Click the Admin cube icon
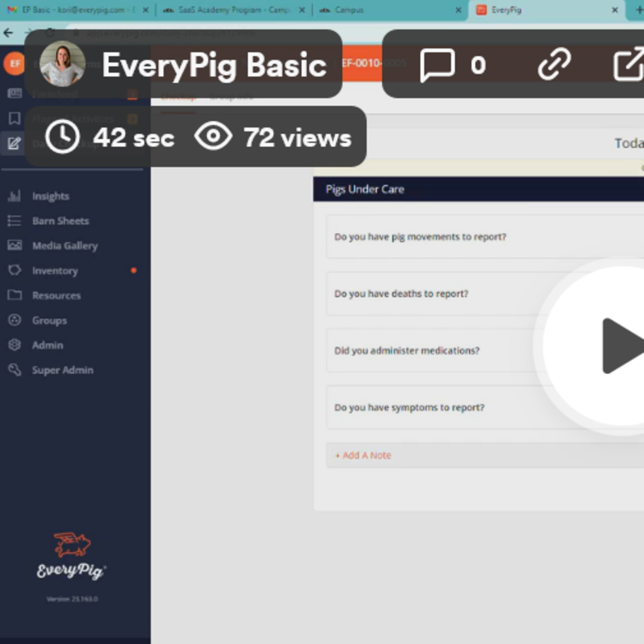This screenshot has height=644, width=644. click(14, 345)
